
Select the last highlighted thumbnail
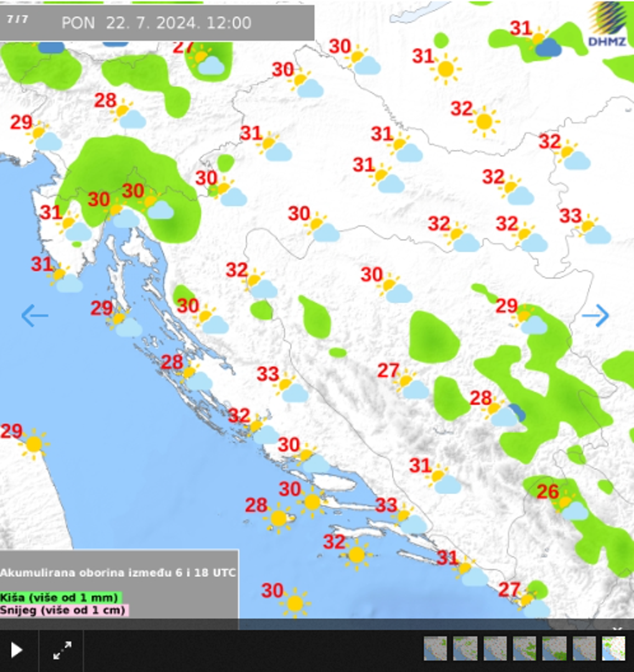coord(613,648)
